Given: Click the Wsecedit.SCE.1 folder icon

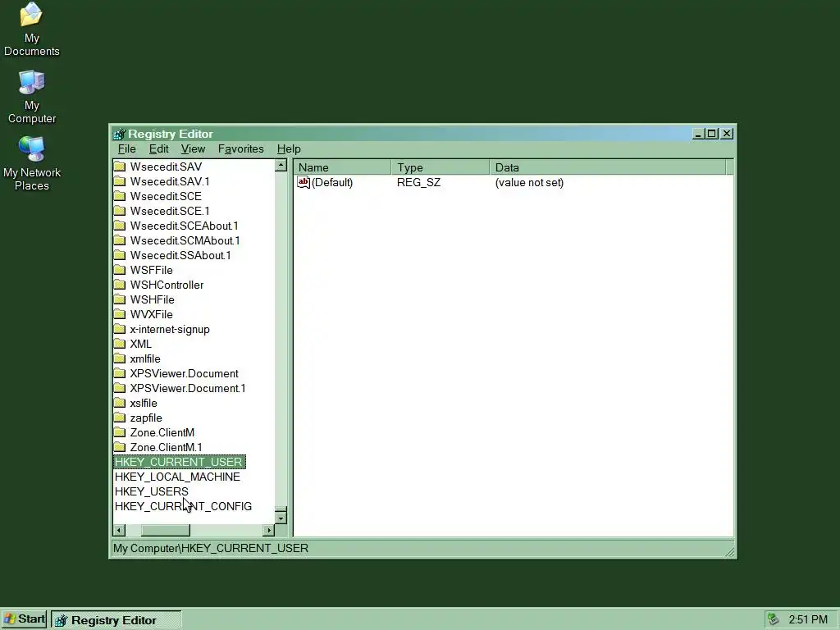Looking at the screenshot, I should (x=120, y=211).
